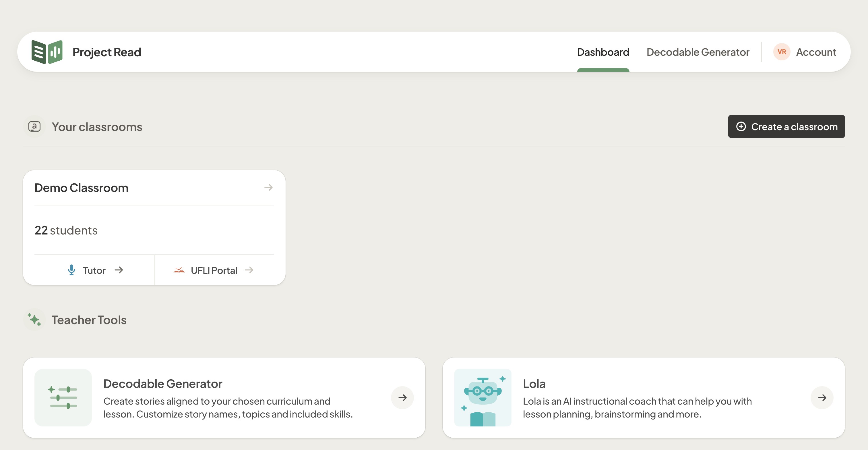The image size is (868, 450).
Task: Open the Decodable Generator nav tab
Action: tap(697, 52)
